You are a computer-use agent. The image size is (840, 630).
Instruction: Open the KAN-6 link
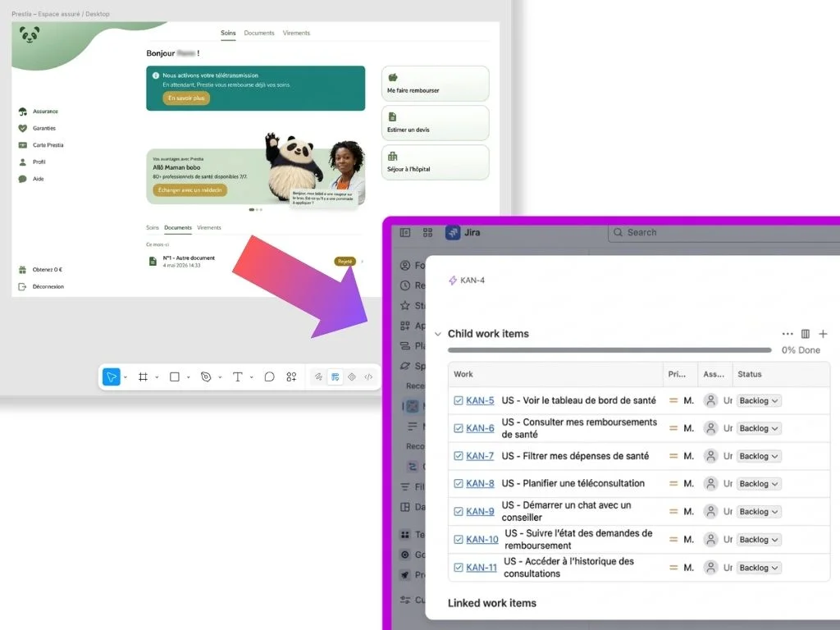[480, 428]
